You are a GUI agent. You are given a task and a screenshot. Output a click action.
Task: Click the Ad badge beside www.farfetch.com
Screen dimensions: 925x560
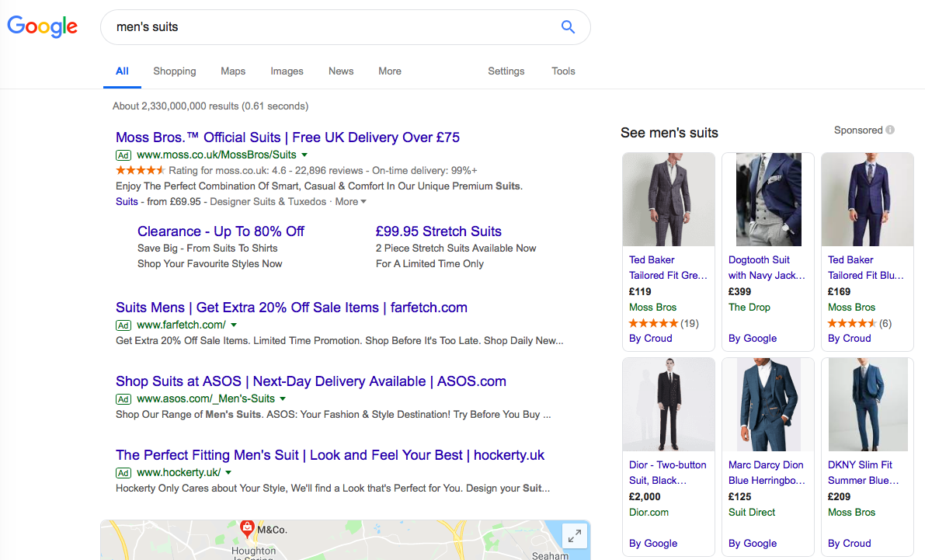pos(123,325)
